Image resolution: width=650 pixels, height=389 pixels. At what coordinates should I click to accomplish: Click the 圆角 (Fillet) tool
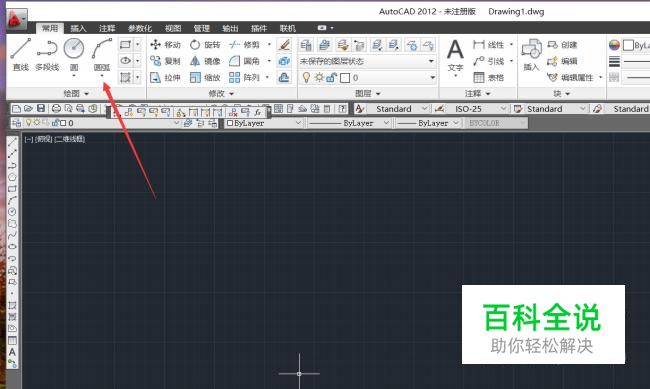tap(245, 61)
